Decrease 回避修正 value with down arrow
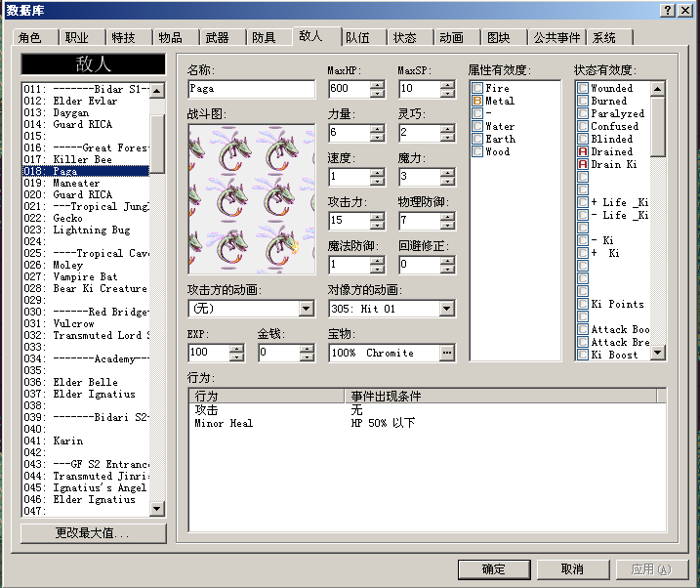Image resolution: width=700 pixels, height=588 pixels. coord(447,269)
